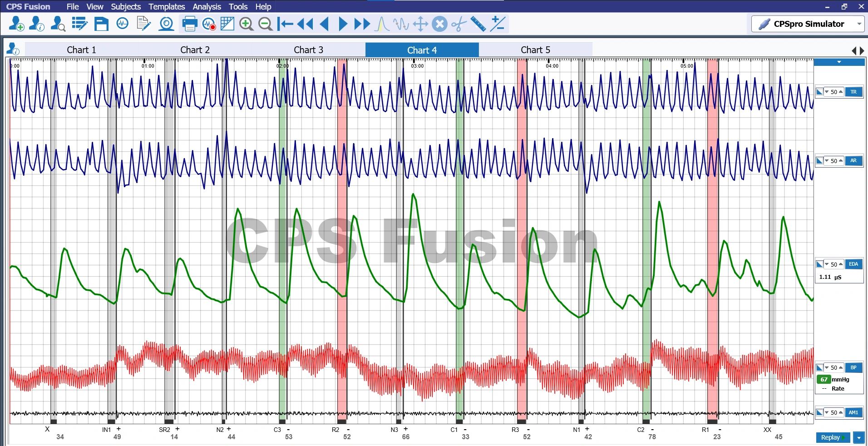Image resolution: width=868 pixels, height=446 pixels.
Task: Select the four-way move arrows tool
Action: tap(420, 24)
